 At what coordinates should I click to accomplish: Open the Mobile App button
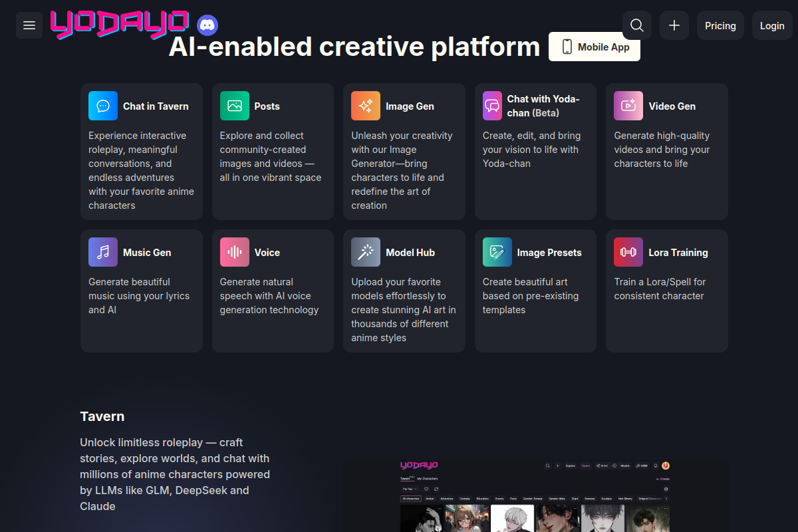tap(595, 47)
